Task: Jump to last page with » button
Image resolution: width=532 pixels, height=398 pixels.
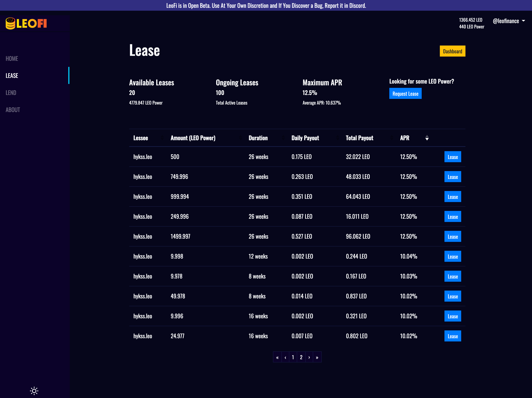Action: pos(317,357)
